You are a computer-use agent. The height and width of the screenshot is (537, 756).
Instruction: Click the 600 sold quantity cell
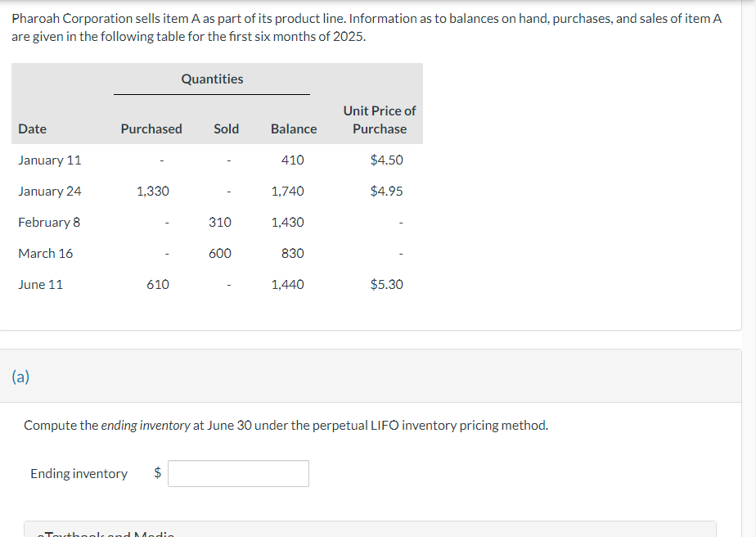(219, 253)
